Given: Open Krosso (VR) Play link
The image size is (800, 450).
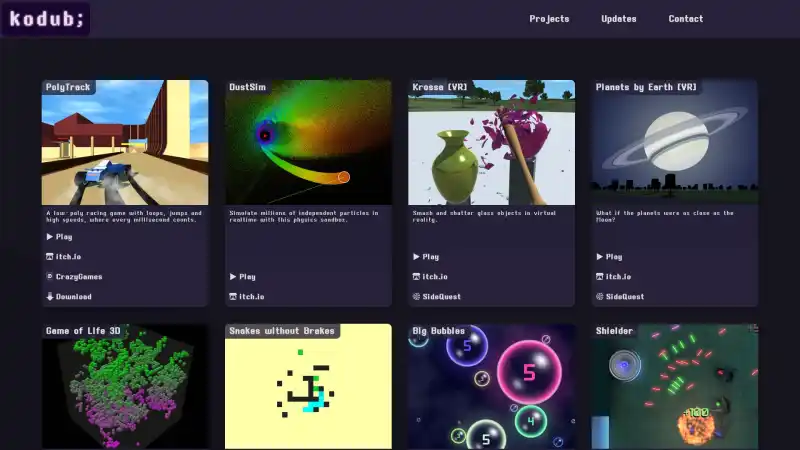Looking at the screenshot, I should point(430,257).
